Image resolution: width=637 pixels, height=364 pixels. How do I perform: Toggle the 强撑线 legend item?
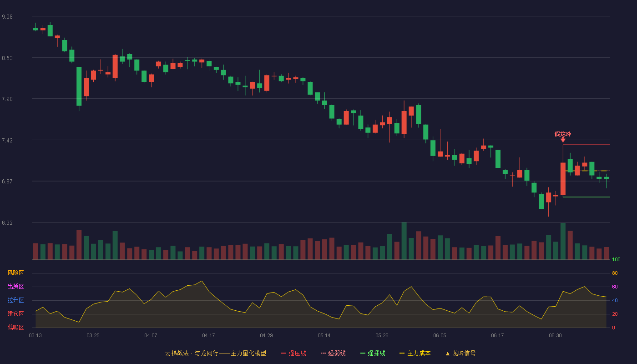373,353
